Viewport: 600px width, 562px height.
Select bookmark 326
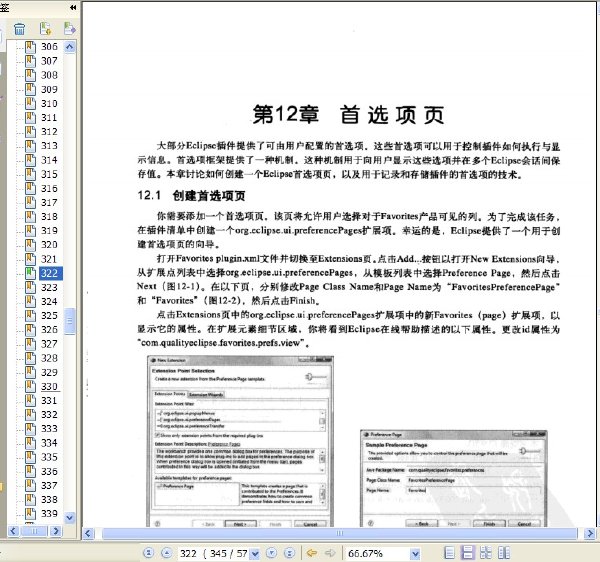(x=49, y=330)
